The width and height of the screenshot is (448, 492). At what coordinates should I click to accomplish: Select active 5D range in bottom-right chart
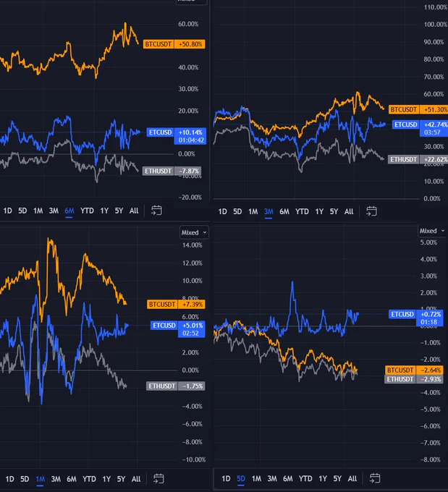241,478
